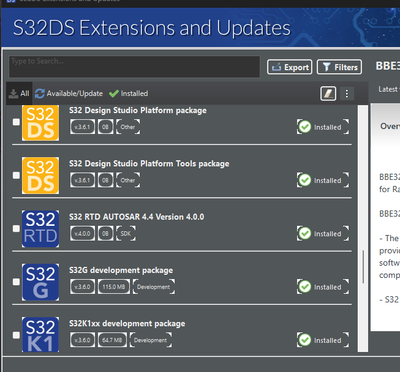Select S32 Design Studio Platform Tools package title
The width and height of the screenshot is (400, 372).
[149, 164]
